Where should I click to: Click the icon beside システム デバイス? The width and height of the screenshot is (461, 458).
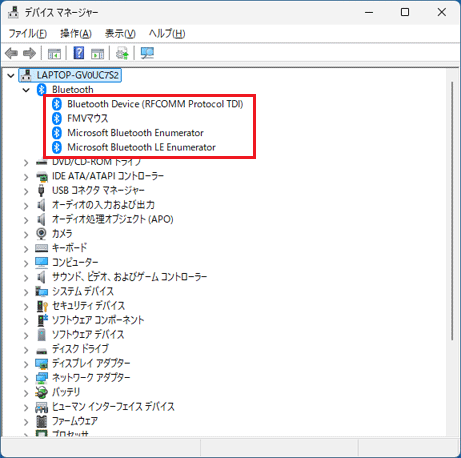pos(41,291)
